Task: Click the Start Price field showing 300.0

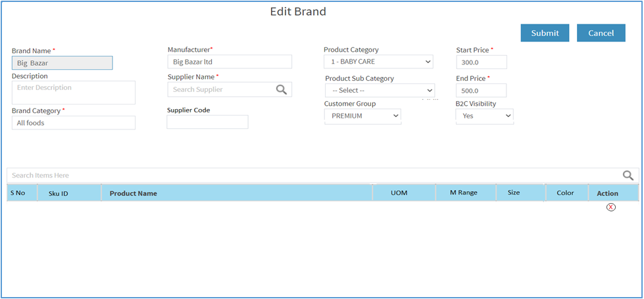Action: (x=482, y=62)
